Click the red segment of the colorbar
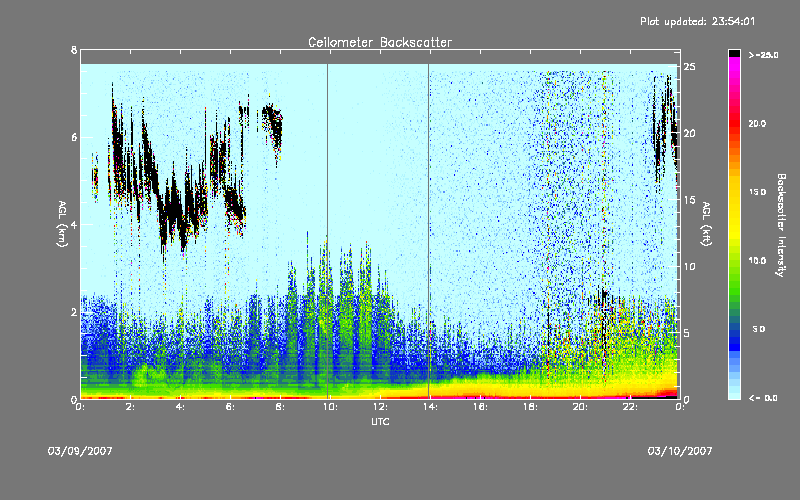 point(734,122)
